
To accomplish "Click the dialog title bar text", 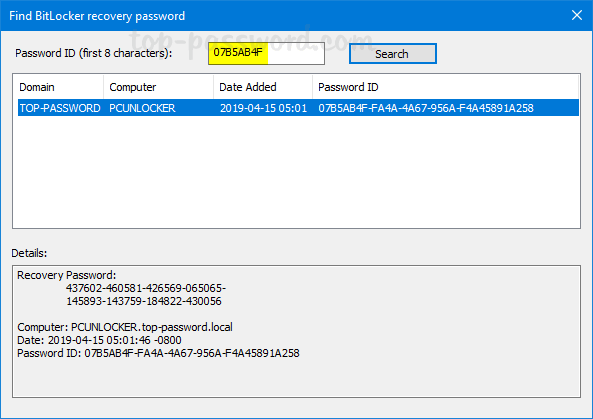I will (97, 16).
